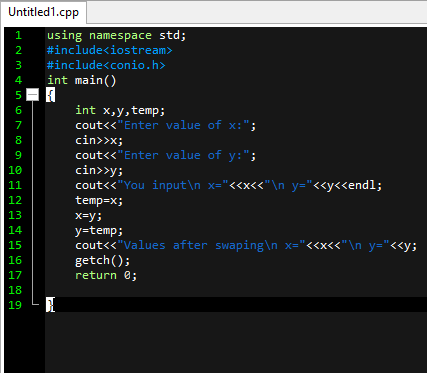Click line number 12 in gutter
This screenshot has height=373, width=427.
[x=15, y=200]
